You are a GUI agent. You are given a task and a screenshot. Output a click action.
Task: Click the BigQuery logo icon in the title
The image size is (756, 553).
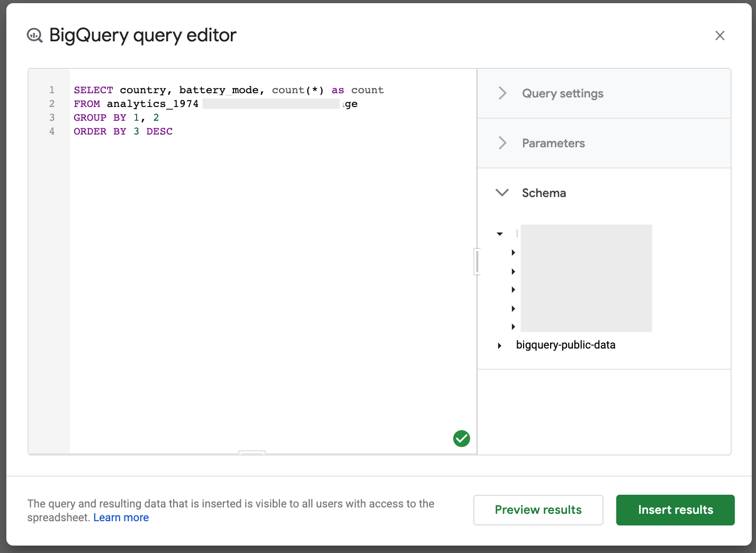(x=35, y=35)
